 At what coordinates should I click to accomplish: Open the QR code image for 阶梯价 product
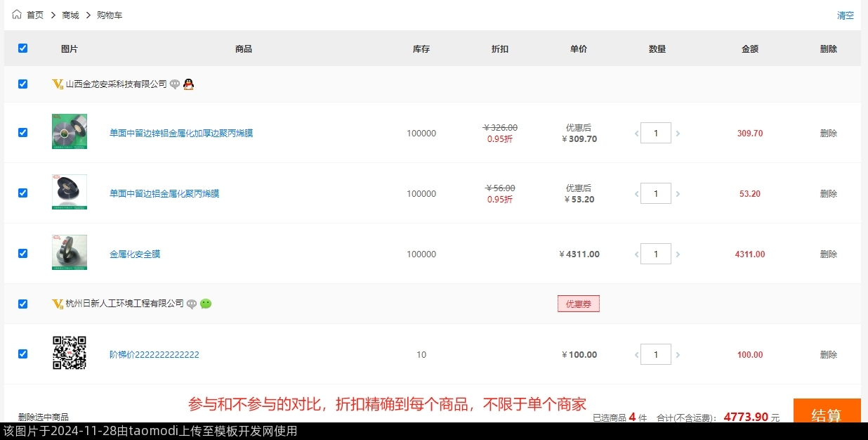pos(70,353)
